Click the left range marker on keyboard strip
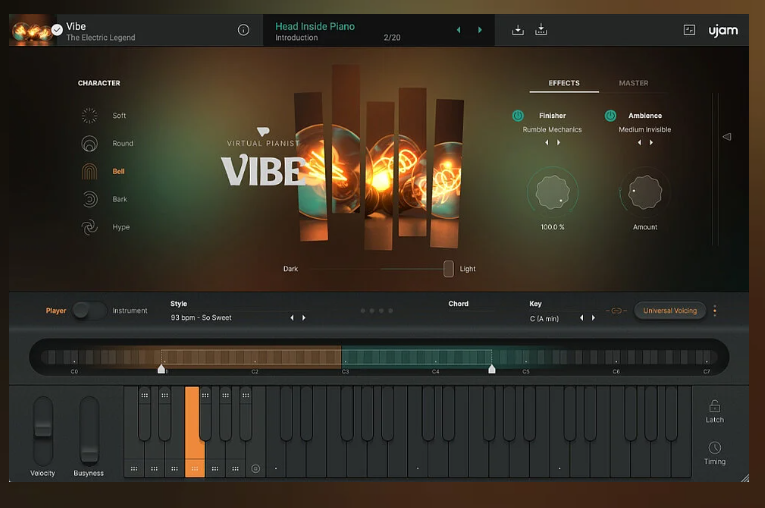Image resolution: width=765 pixels, height=508 pixels. pyautogui.click(x=161, y=369)
